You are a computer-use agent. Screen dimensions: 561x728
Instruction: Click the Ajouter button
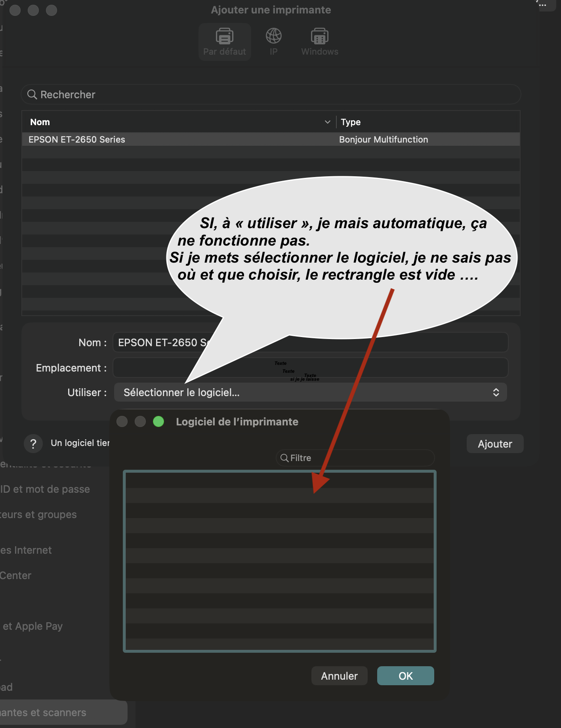click(495, 444)
